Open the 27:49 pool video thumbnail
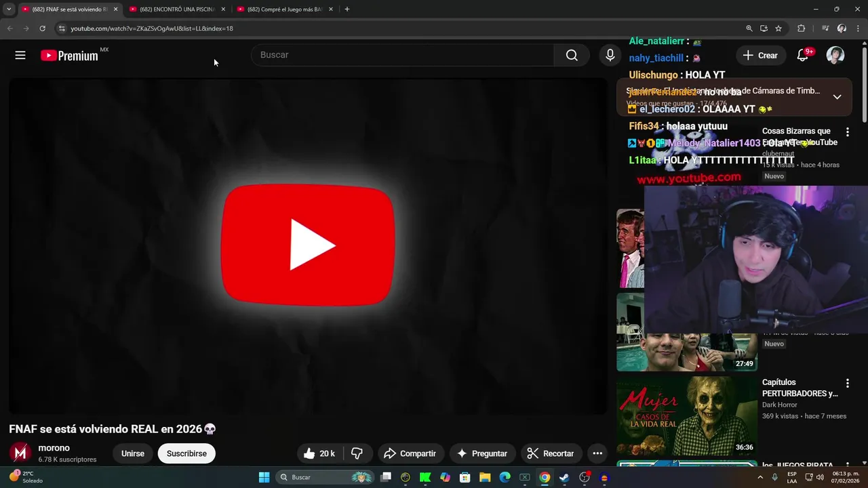Image resolution: width=868 pixels, height=488 pixels. click(x=686, y=352)
